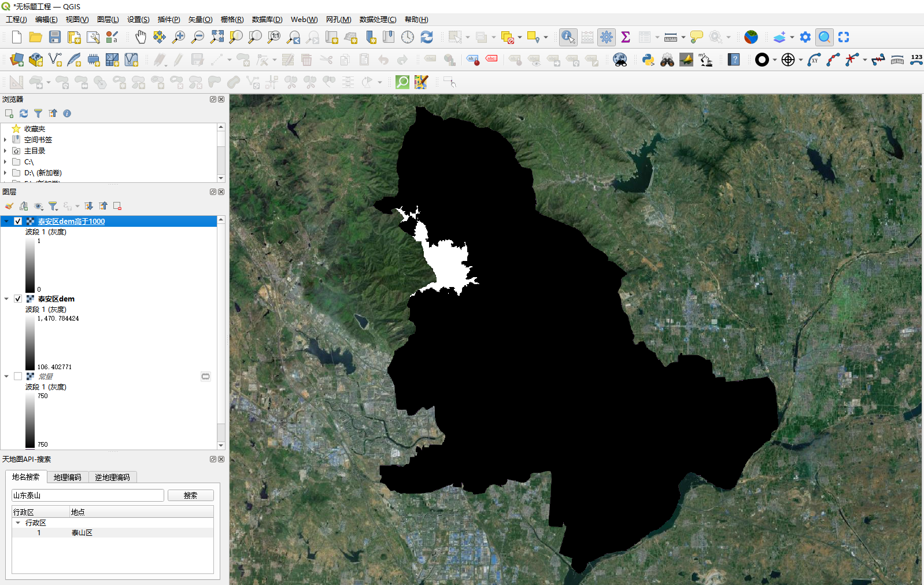The width and height of the screenshot is (924, 585).
Task: Open the 栅格(R) menu
Action: (x=232, y=19)
